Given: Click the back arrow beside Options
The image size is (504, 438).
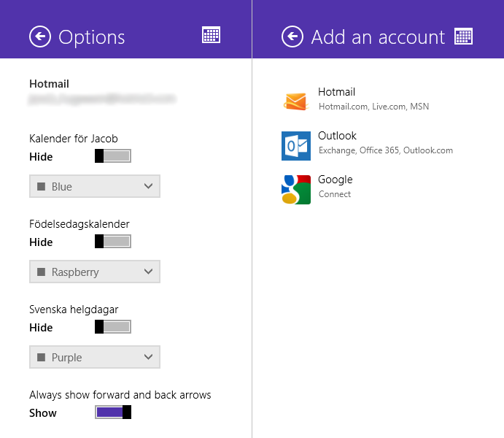Looking at the screenshot, I should pyautogui.click(x=40, y=36).
